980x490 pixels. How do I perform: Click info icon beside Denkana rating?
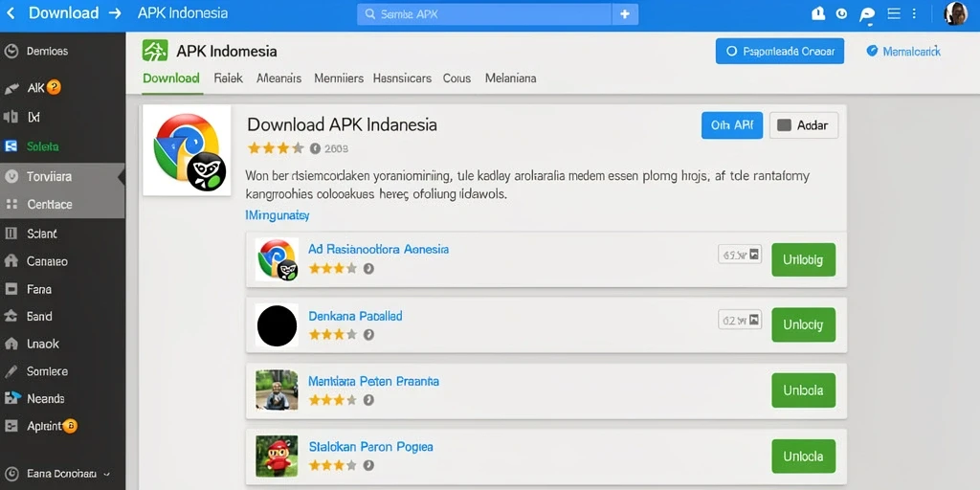point(368,334)
